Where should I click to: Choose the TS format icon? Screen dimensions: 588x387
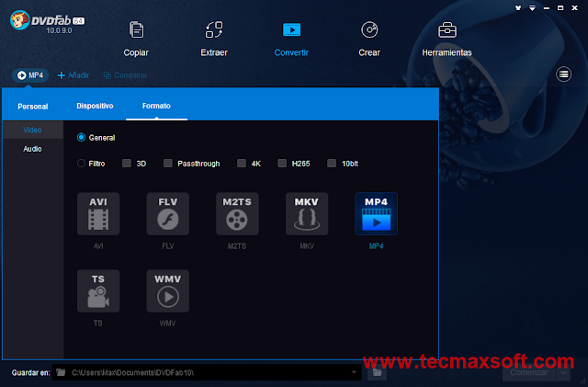[98, 290]
